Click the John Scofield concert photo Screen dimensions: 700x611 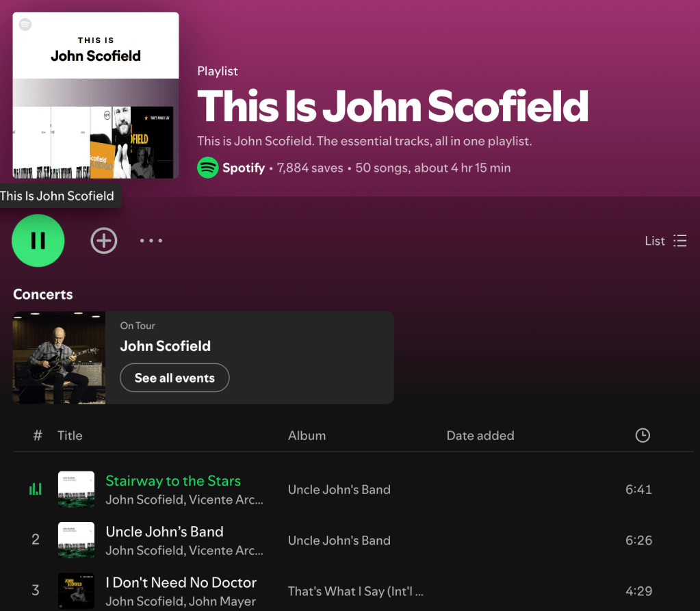point(59,358)
